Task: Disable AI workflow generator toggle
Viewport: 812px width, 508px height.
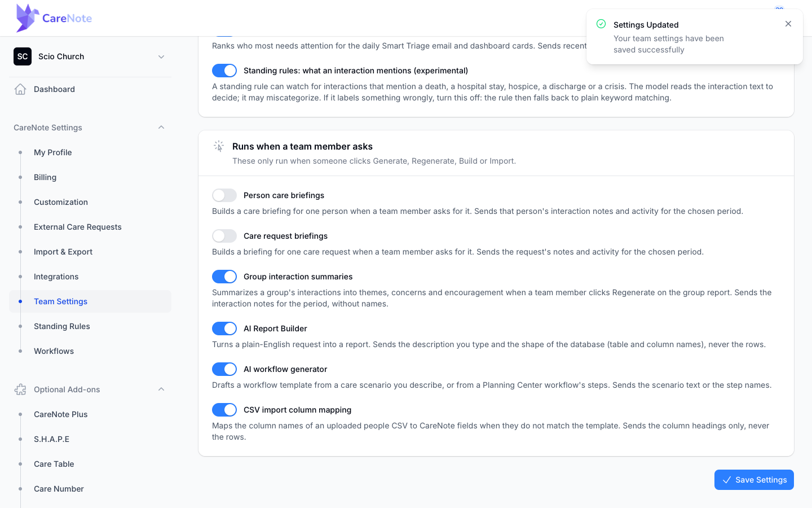Action: [224, 369]
